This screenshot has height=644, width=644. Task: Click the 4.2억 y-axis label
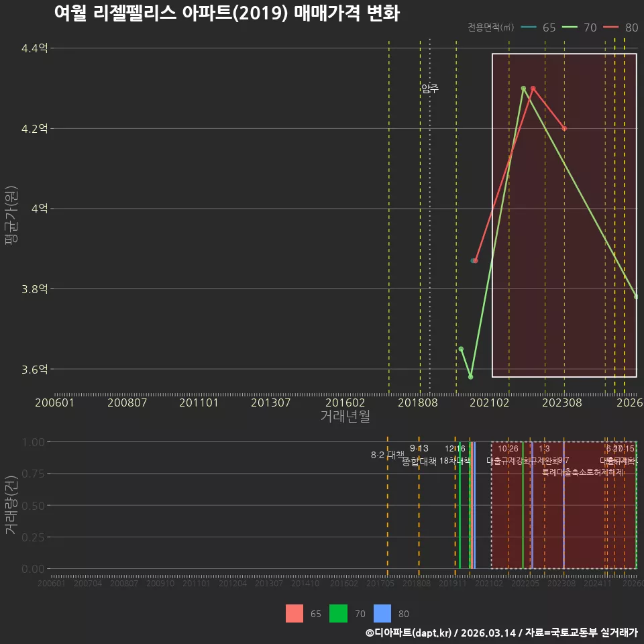[x=34, y=129]
